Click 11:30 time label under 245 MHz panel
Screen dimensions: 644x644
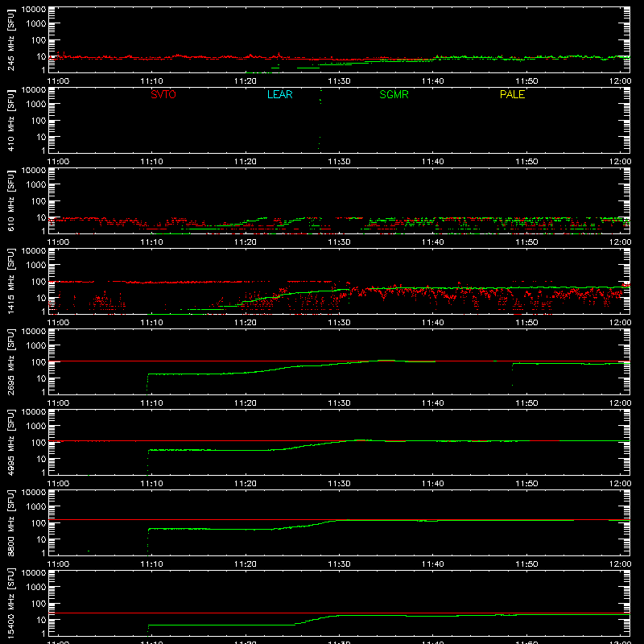tap(339, 81)
